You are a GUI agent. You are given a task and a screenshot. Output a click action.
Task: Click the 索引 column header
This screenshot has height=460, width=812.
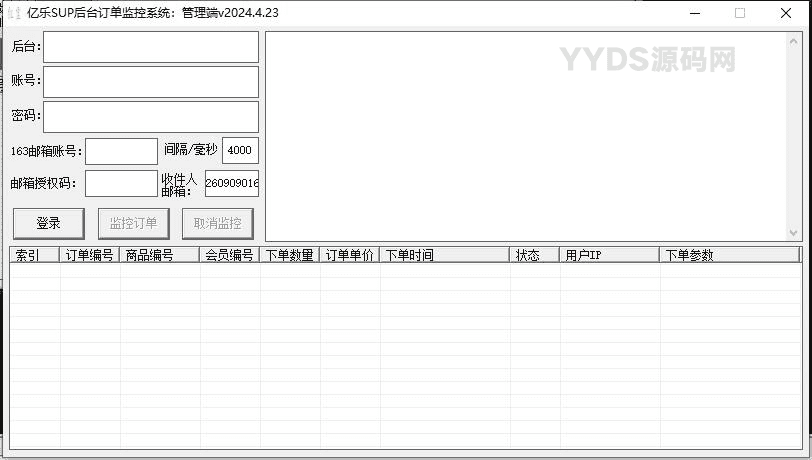tap(35, 255)
